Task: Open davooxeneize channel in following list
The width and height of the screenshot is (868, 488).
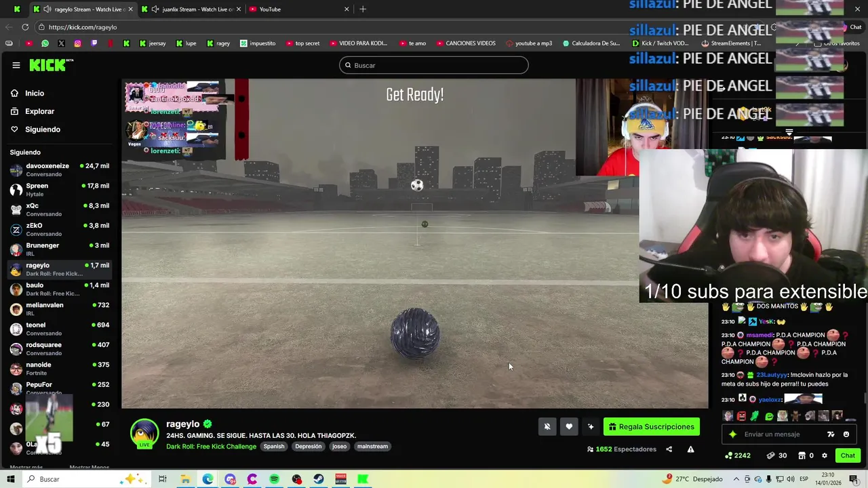Action: tap(60, 169)
